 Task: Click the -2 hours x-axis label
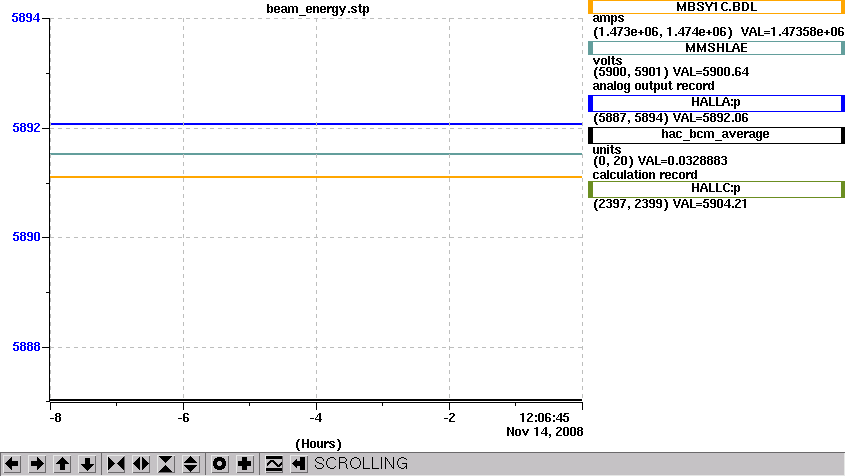(x=449, y=418)
